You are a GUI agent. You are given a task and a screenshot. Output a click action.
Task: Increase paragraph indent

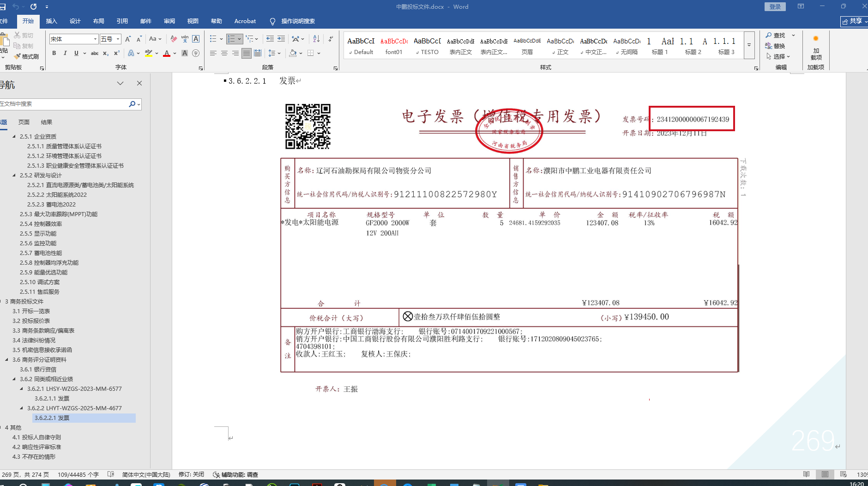[x=281, y=39]
